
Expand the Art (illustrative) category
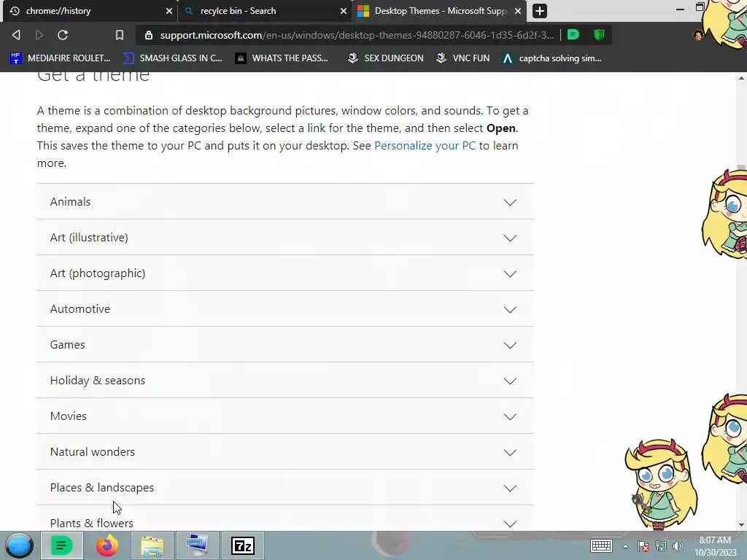[285, 238]
